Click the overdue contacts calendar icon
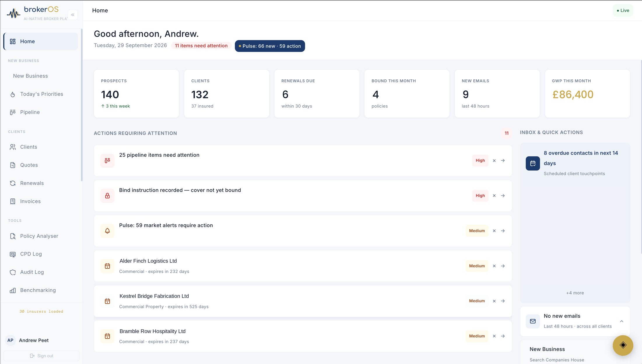 pos(533,163)
